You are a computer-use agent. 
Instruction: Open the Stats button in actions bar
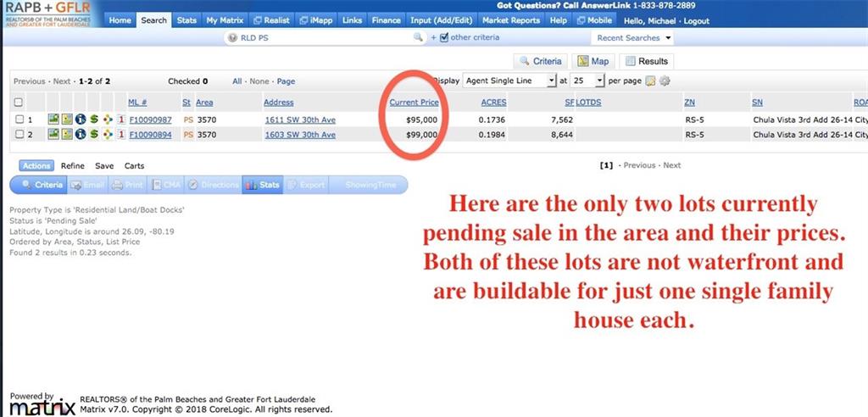tap(262, 185)
